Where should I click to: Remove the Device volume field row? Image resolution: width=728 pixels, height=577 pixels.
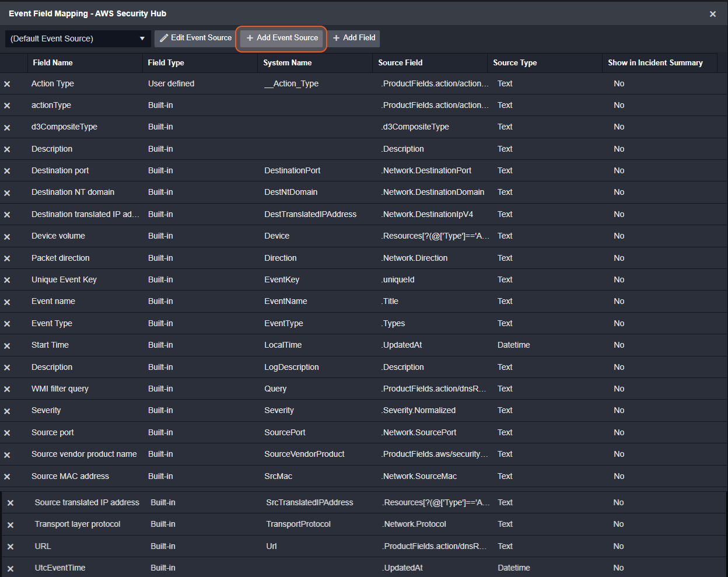pos(7,236)
